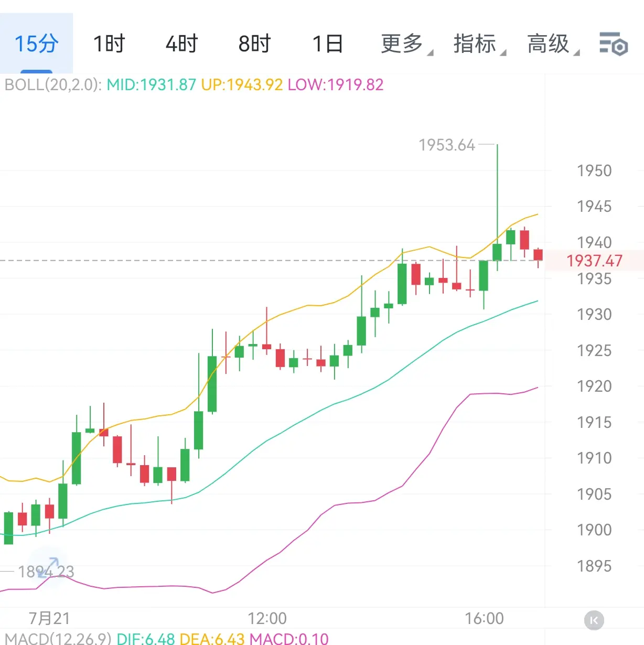Switch to the 4时 timeframe
The height and width of the screenshot is (645, 644).
(181, 44)
